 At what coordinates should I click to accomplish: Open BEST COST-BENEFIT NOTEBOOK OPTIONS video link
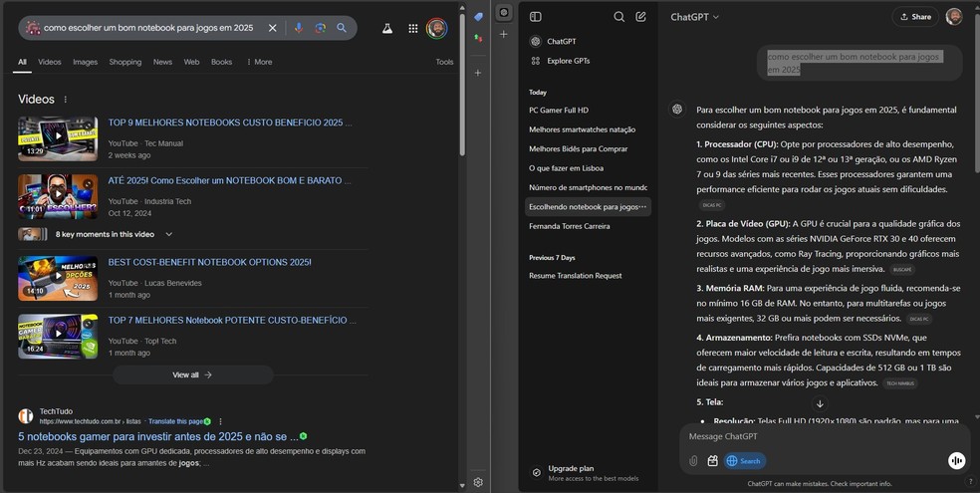coord(209,262)
